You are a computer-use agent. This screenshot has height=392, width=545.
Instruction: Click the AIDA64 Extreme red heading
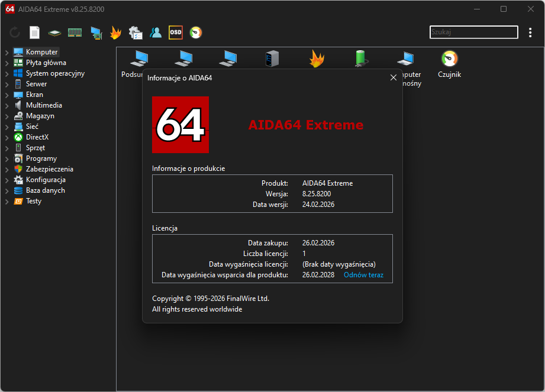[x=306, y=125]
